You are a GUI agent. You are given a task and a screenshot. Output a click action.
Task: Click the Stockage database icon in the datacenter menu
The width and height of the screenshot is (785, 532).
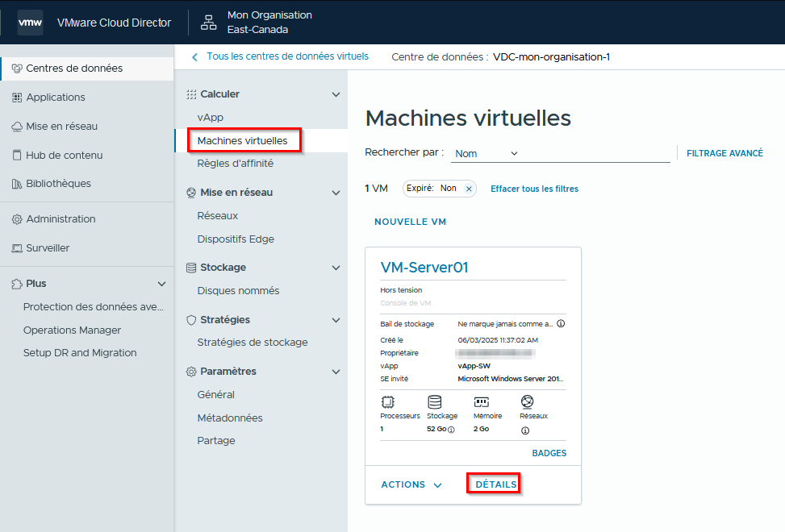[x=191, y=268]
